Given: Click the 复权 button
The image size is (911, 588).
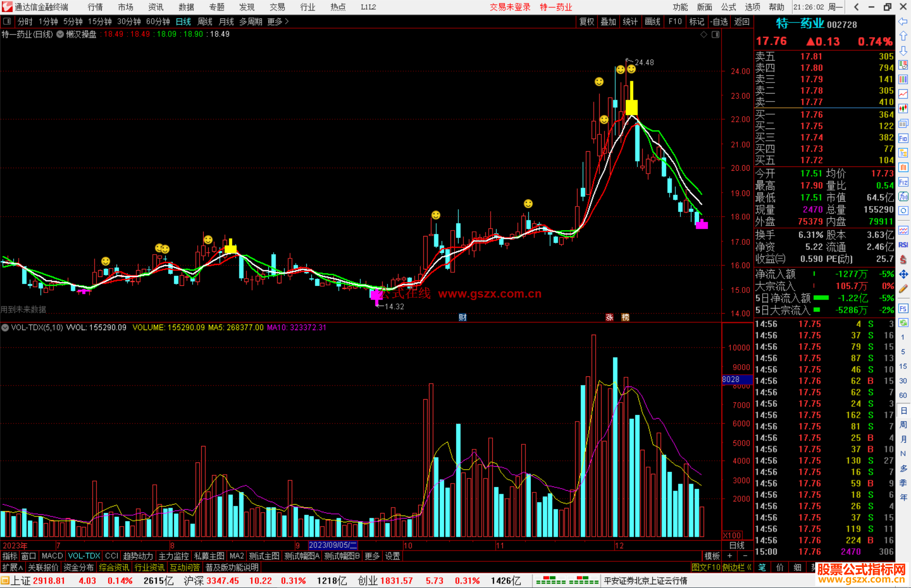Looking at the screenshot, I should click(x=586, y=21).
